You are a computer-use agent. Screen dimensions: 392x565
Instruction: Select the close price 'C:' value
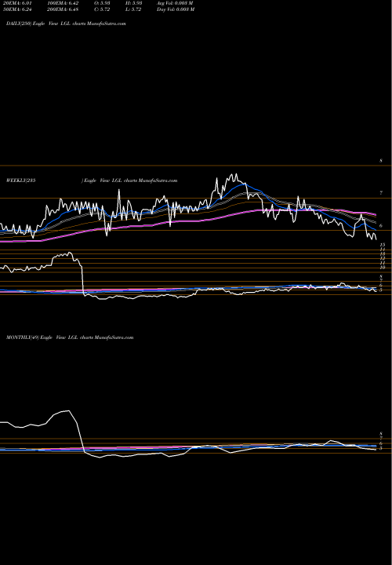102,9
